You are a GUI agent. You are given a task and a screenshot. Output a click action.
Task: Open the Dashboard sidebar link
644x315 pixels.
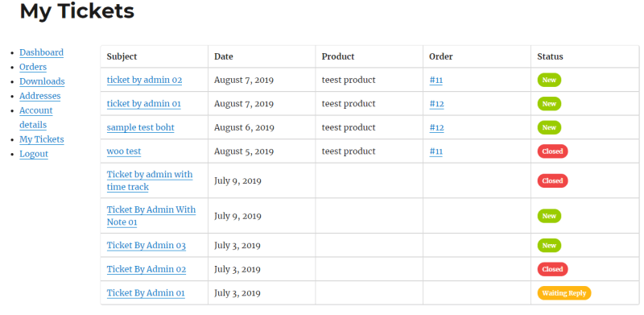pyautogui.click(x=42, y=52)
